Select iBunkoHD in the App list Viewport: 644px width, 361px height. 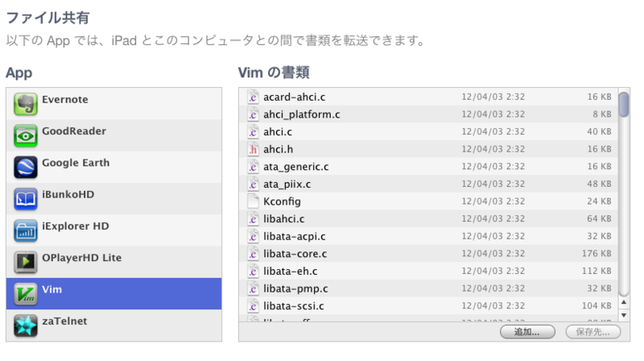(114, 198)
